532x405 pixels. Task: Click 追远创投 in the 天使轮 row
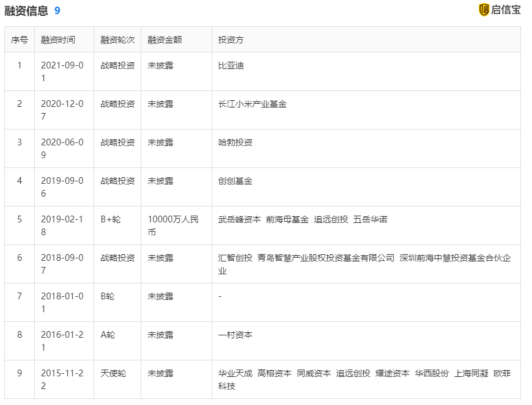[x=353, y=373]
